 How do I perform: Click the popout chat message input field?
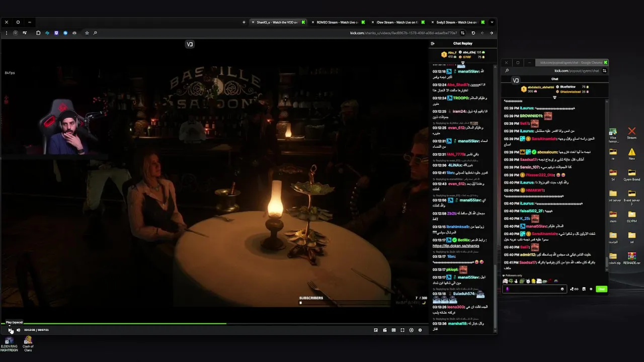(534, 289)
